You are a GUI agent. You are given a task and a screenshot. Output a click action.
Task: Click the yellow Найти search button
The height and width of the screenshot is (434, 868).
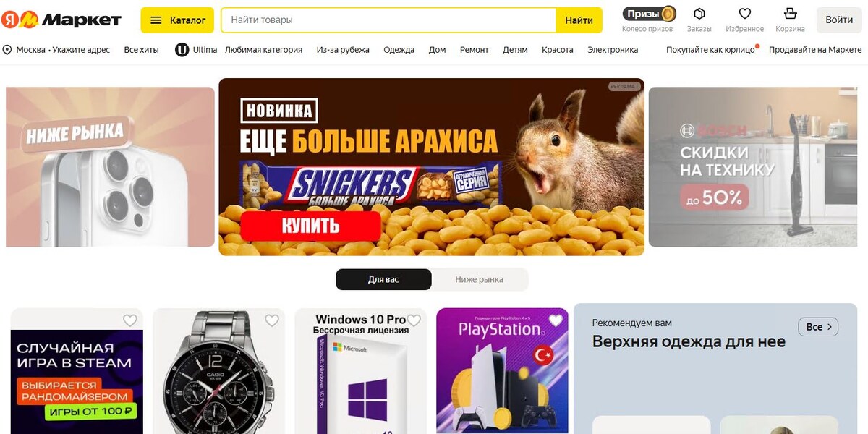(579, 20)
